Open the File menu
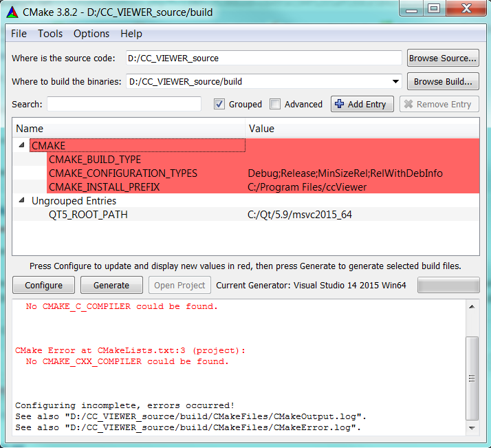 19,34
